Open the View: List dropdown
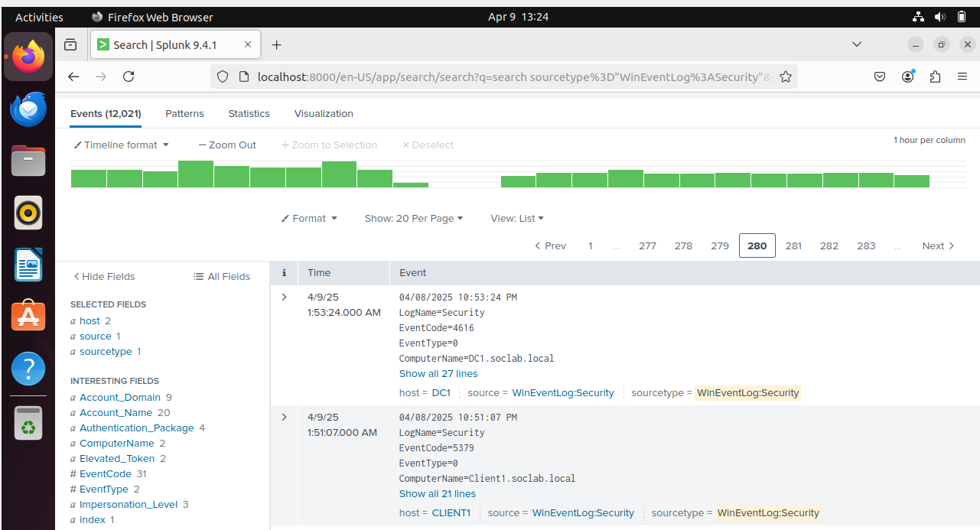The height and width of the screenshot is (530, 980). pyautogui.click(x=517, y=218)
